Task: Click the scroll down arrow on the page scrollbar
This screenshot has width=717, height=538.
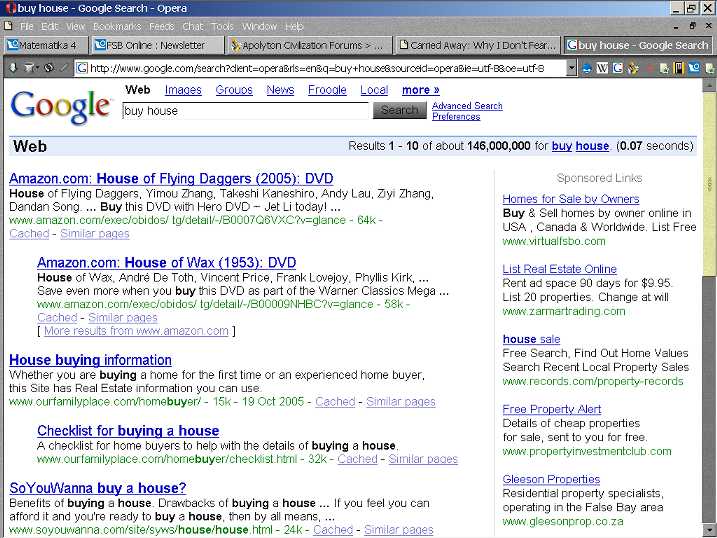Action: pos(709,530)
